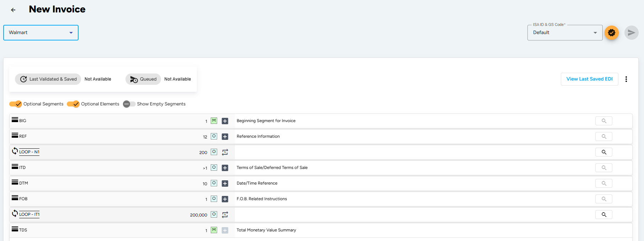Add an ITD segment with plus icon

point(225,168)
